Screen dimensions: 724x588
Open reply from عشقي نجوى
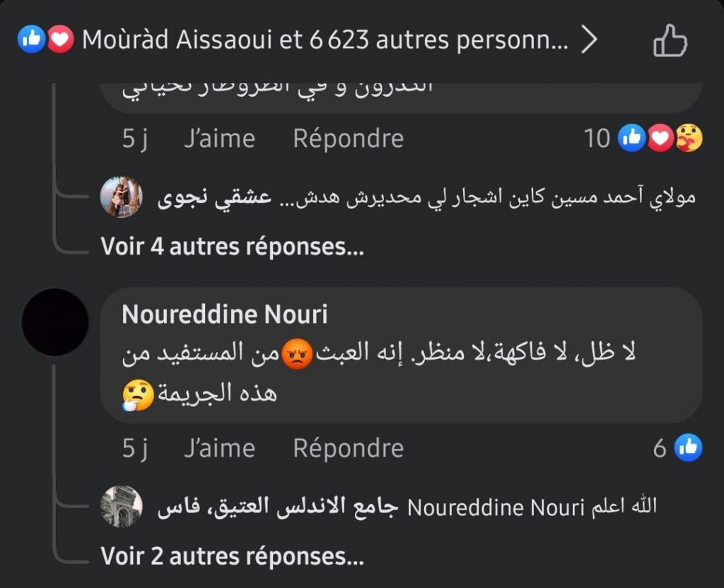424,197
